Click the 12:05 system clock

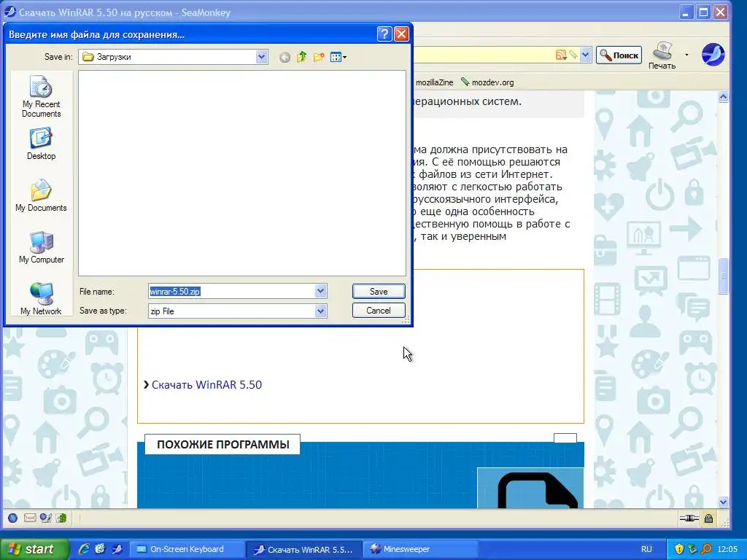tap(727, 549)
